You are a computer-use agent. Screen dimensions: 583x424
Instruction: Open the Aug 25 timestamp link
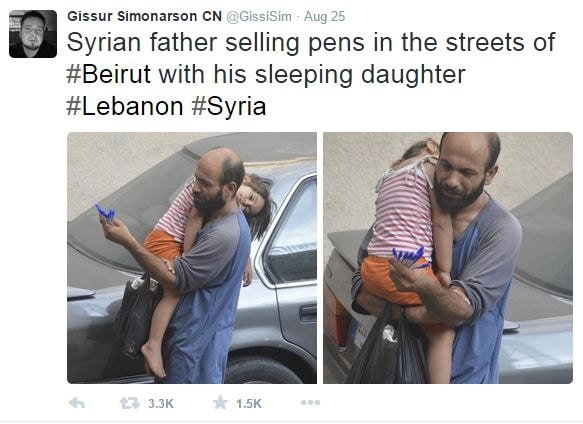[x=324, y=17]
